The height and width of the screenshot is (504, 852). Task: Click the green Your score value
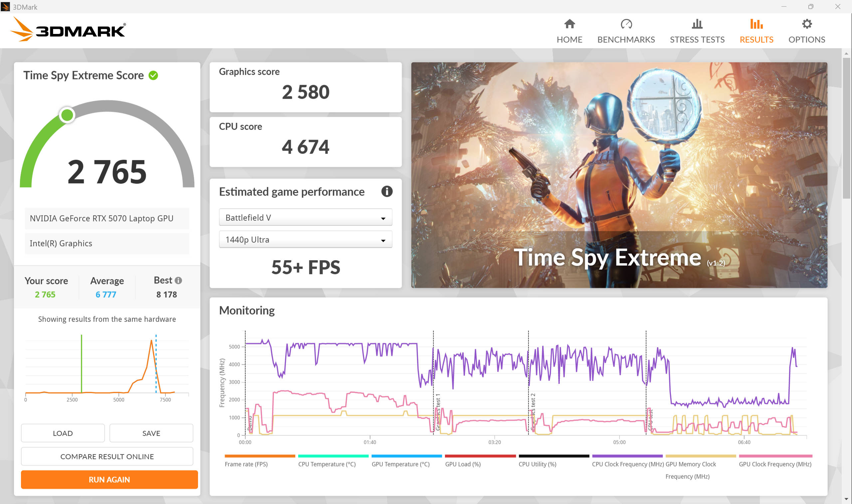click(x=45, y=294)
